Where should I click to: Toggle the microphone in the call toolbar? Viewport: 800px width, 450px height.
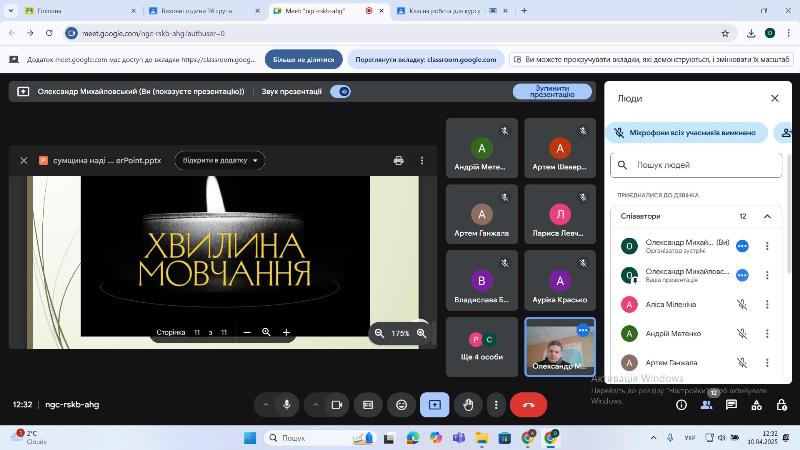(x=287, y=405)
